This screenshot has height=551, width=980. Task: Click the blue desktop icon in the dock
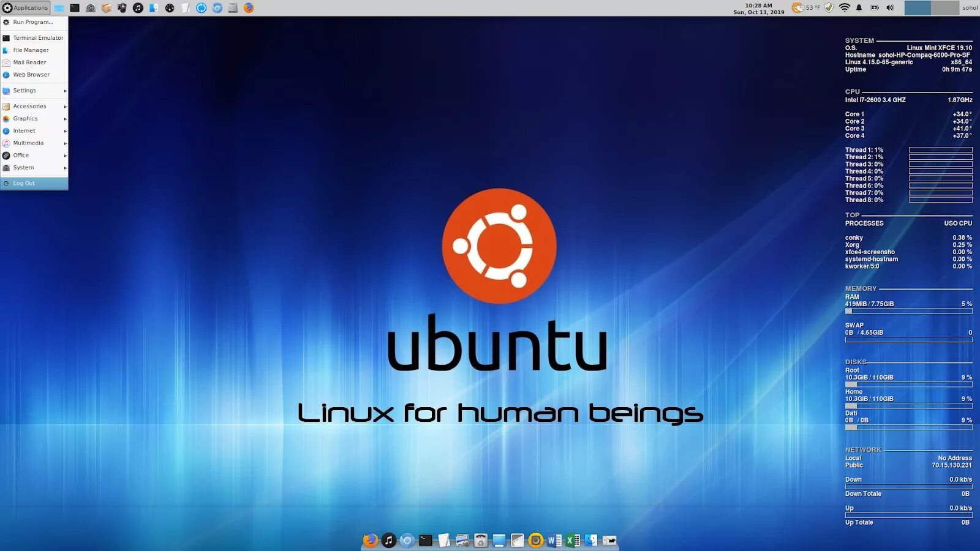point(499,540)
